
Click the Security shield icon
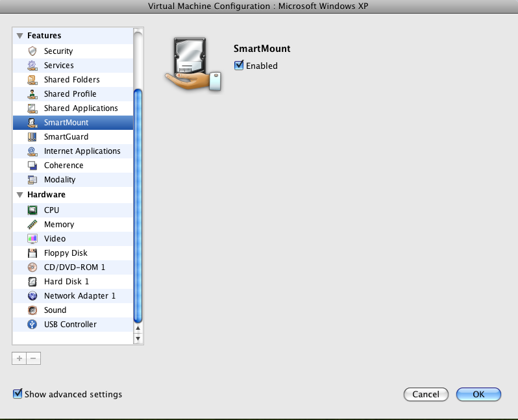click(x=32, y=51)
